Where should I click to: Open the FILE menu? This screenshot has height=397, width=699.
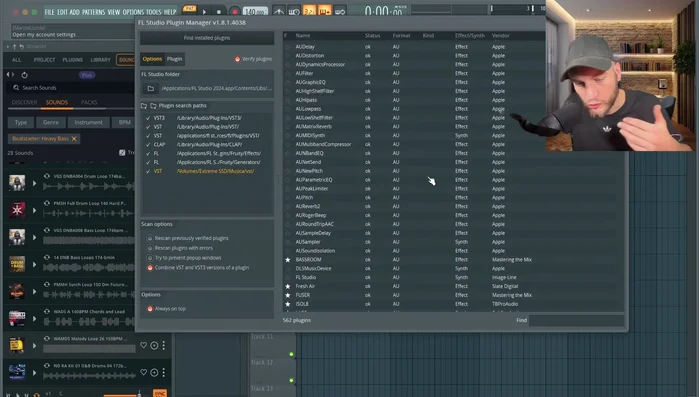(49, 12)
